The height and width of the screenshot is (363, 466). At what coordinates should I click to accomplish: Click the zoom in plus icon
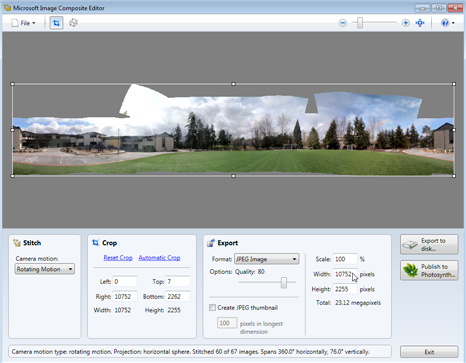(405, 23)
